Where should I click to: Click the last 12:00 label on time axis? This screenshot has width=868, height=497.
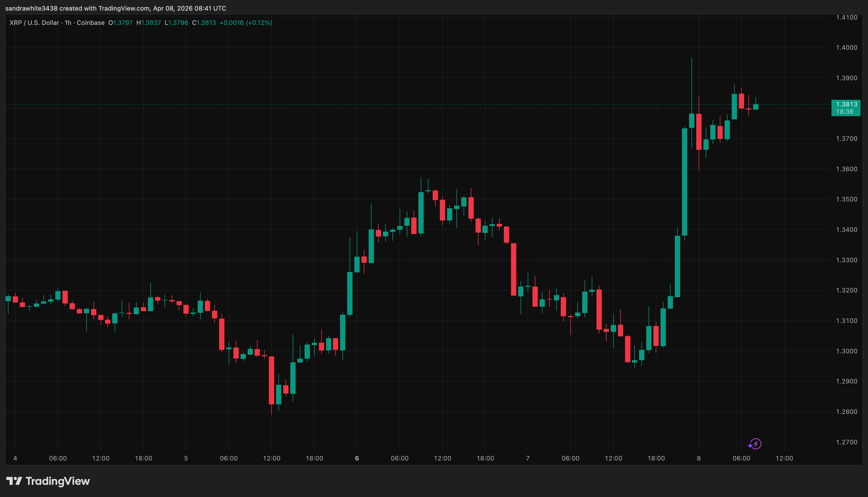click(784, 458)
